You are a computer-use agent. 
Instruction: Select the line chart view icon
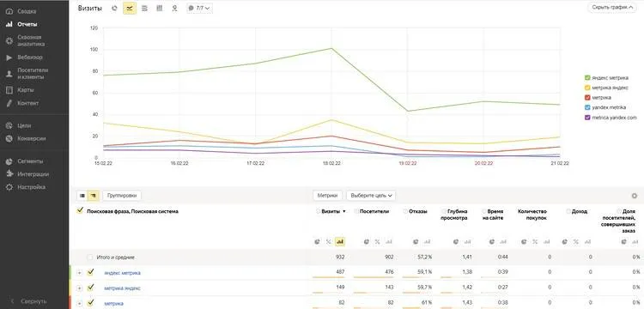pos(130,8)
